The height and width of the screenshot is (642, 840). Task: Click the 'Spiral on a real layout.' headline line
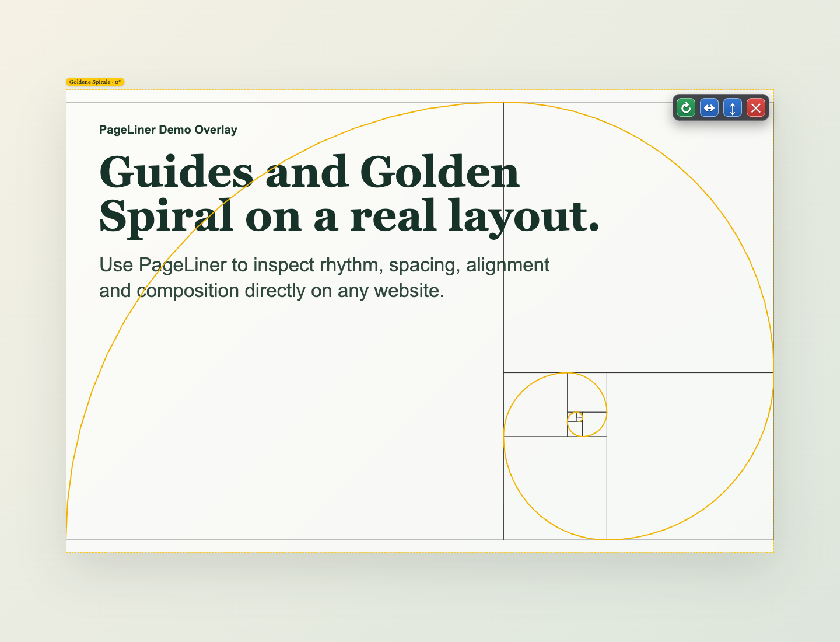point(349,217)
